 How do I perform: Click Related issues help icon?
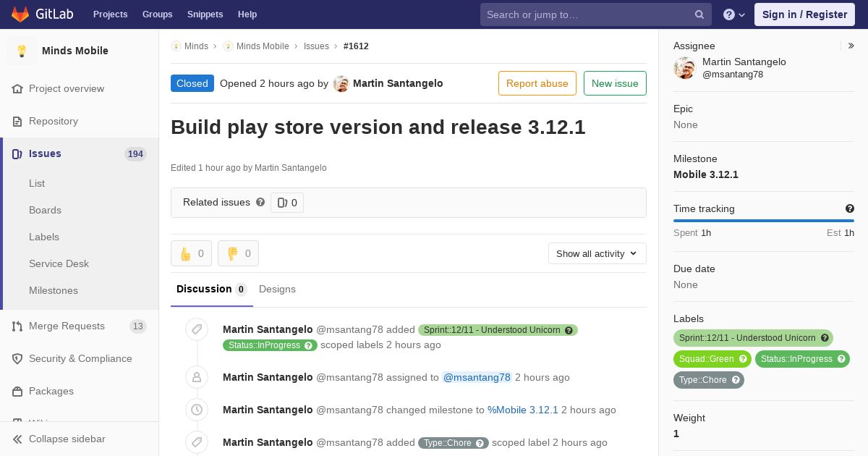pyautogui.click(x=260, y=202)
